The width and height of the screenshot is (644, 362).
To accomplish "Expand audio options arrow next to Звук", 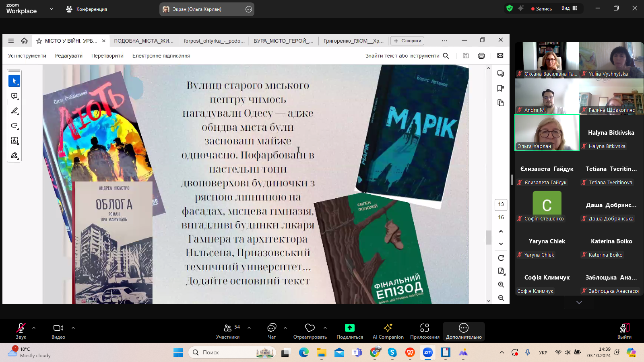I will point(34,328).
